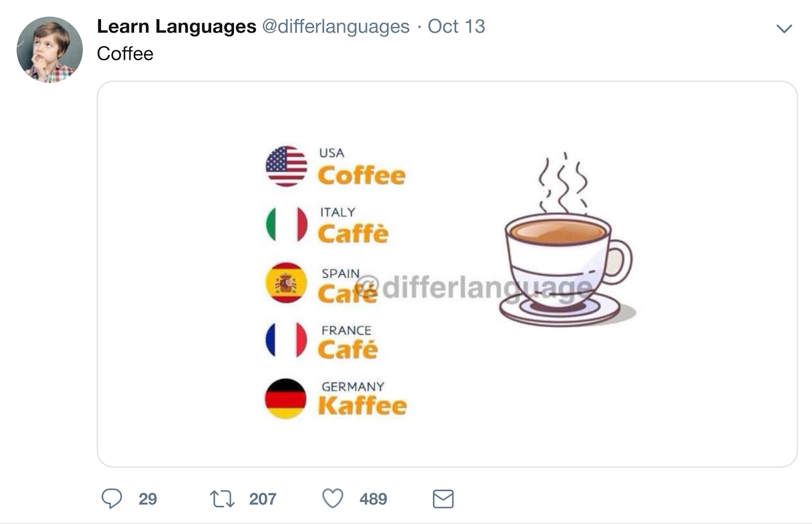This screenshot has width=812, height=524.
Task: Like the tweet with heart icon
Action: [x=333, y=499]
